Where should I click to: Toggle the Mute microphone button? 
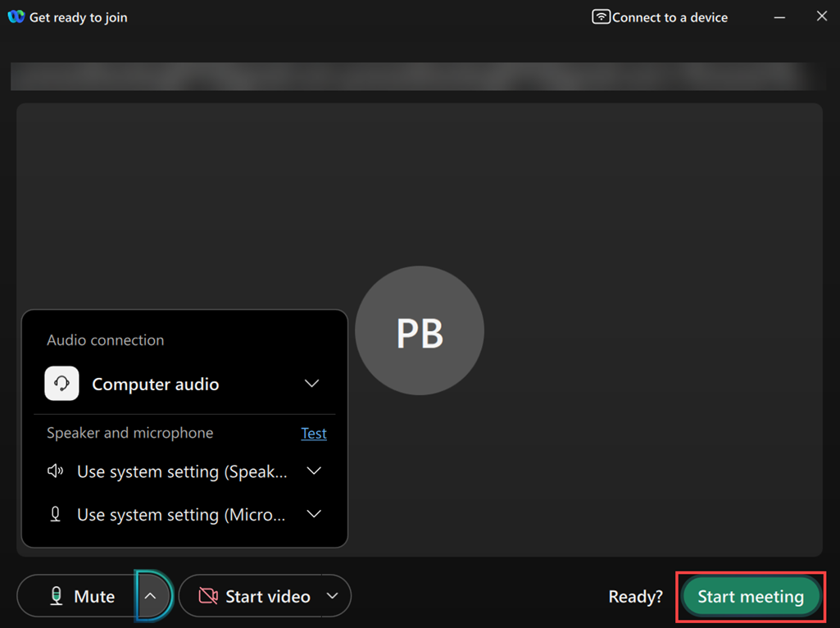[x=76, y=596]
